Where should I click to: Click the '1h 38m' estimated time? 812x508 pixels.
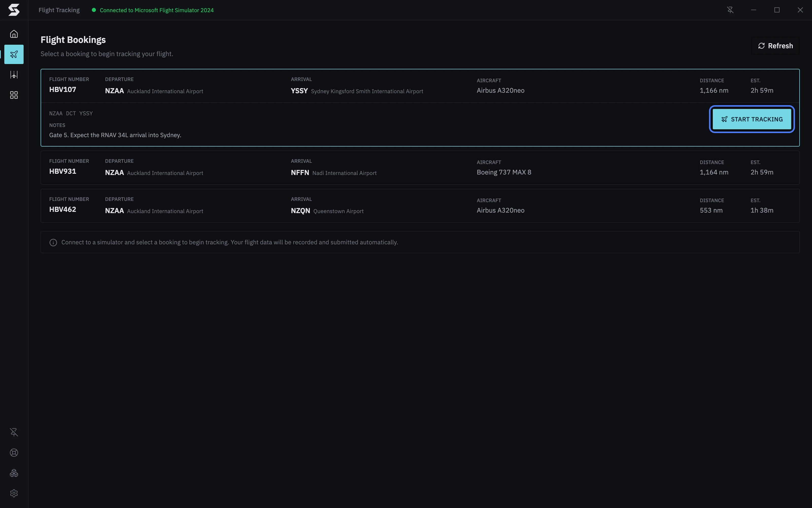[x=762, y=210]
